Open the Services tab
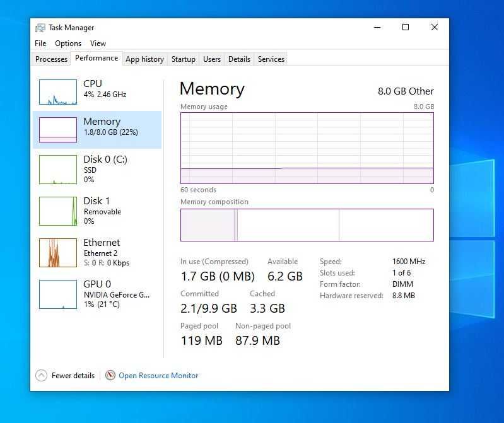The height and width of the screenshot is (423, 504). pyautogui.click(x=271, y=59)
